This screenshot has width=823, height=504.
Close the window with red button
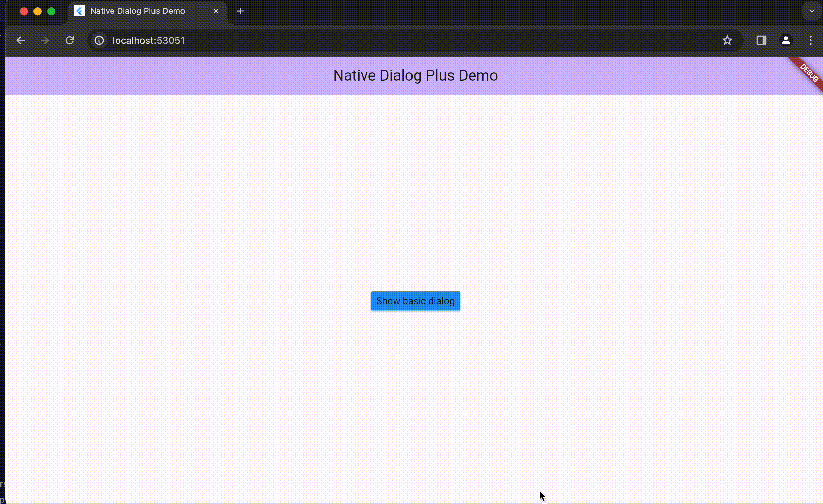coord(24,11)
